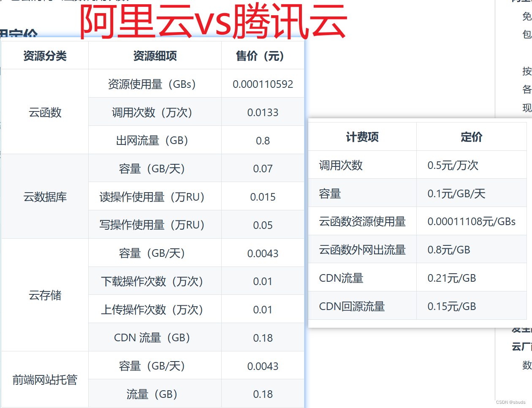Click the CDN回源流量 row label
532x408 pixels.
pyautogui.click(x=352, y=306)
